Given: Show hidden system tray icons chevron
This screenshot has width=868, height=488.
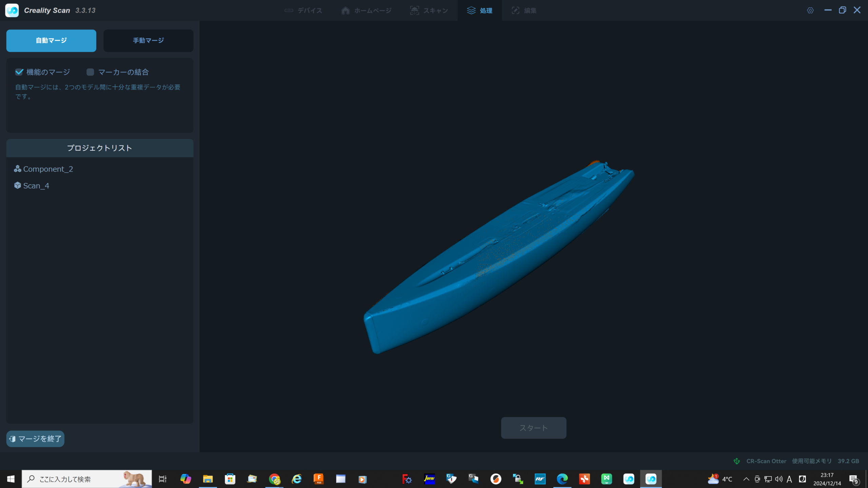Looking at the screenshot, I should (746, 479).
